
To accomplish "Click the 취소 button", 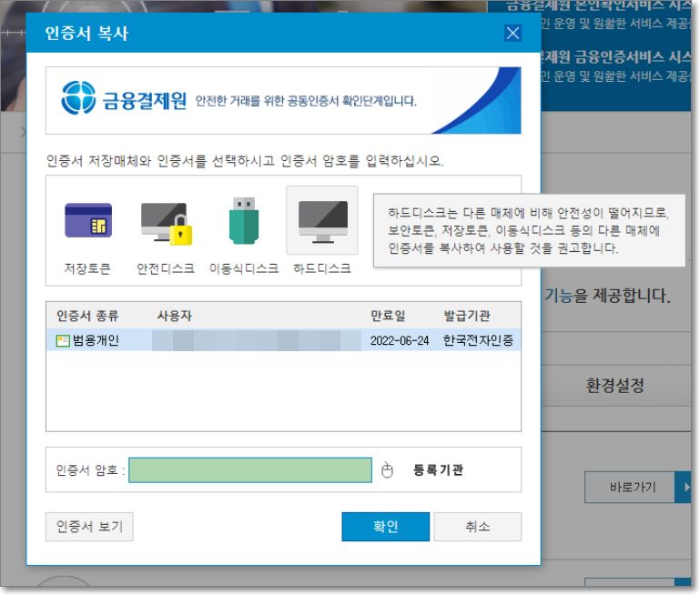I will [477, 527].
